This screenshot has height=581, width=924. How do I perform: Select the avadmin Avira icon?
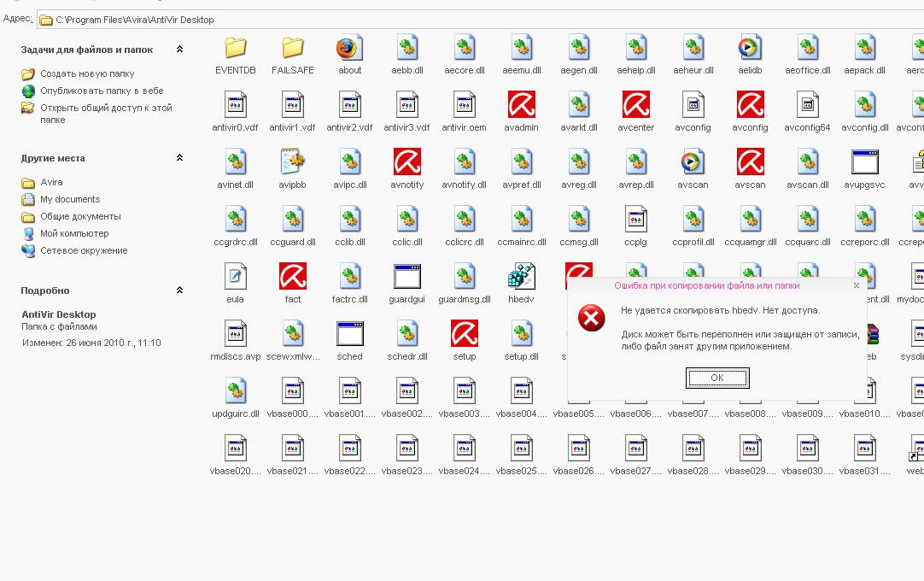[x=521, y=106]
